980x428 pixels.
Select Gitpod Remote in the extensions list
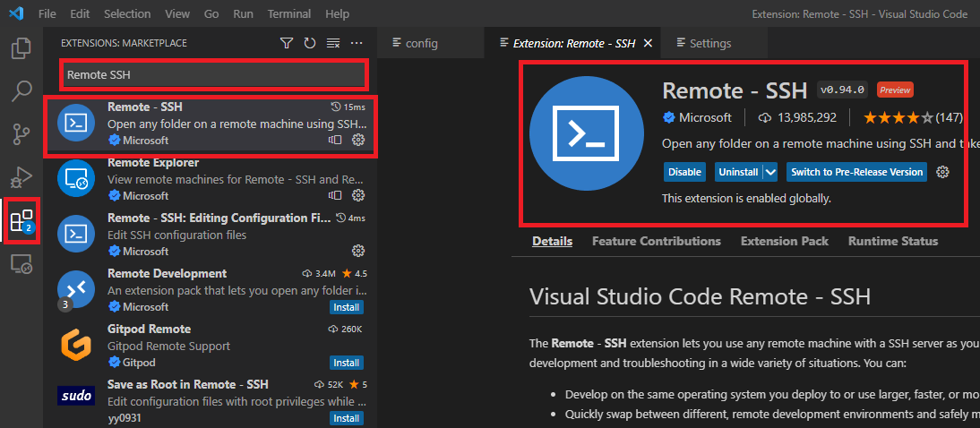211,346
